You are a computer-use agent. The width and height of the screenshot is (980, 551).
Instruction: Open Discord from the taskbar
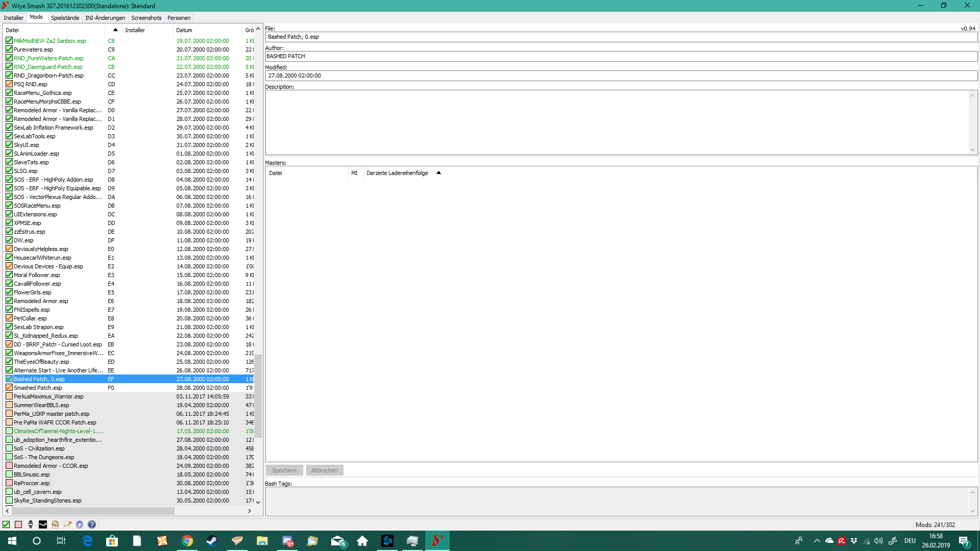click(287, 541)
